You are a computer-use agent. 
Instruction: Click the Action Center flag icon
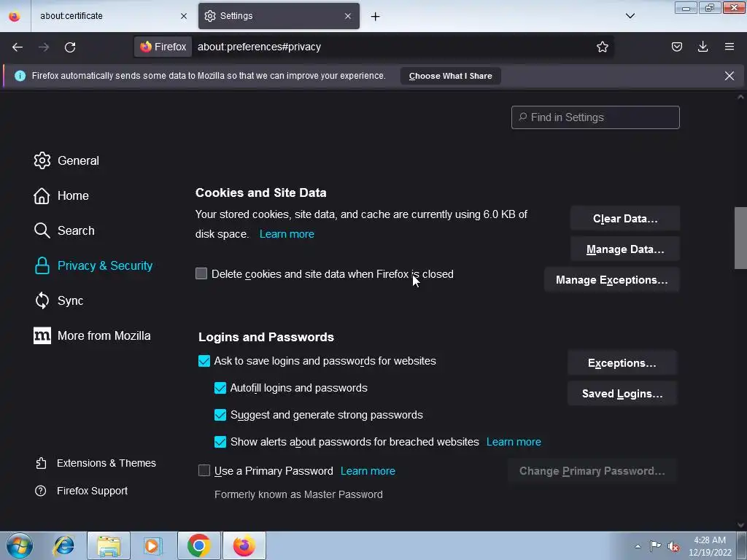pos(656,545)
